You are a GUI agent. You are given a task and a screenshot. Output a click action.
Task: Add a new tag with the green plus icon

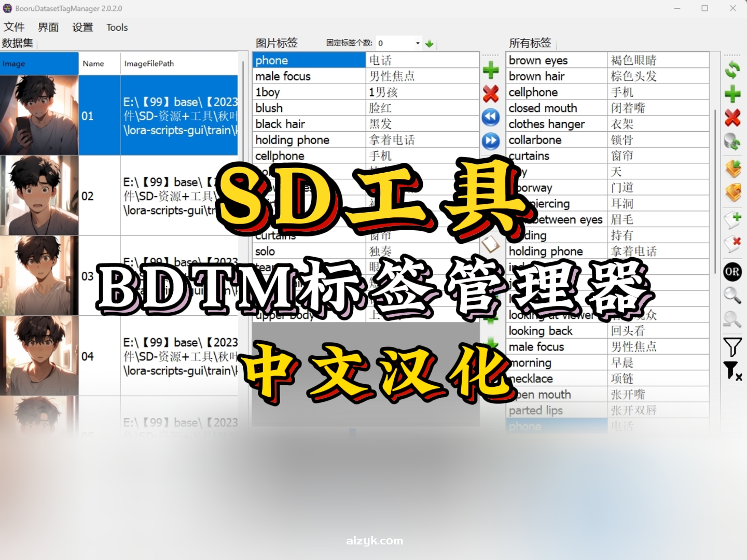[x=490, y=70]
